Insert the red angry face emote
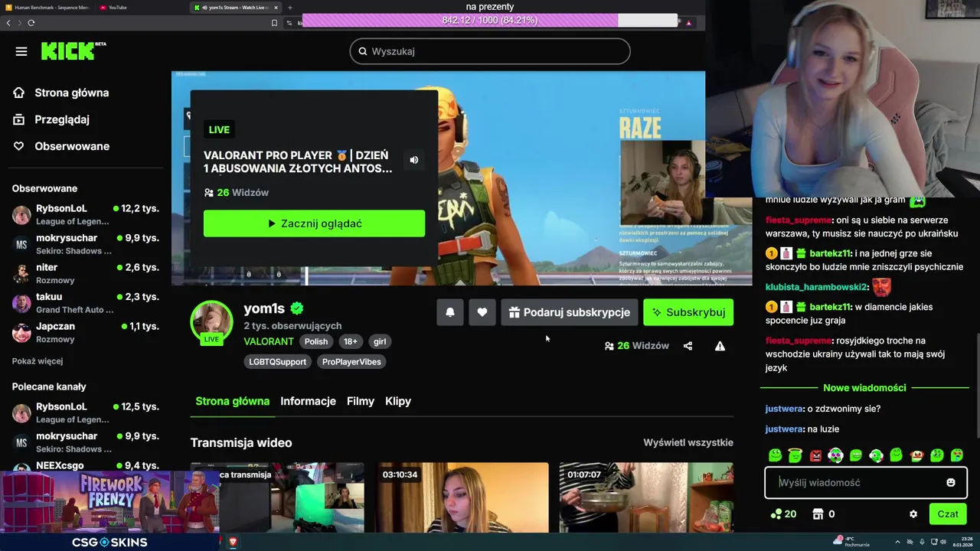Screen dimensions: 980x551 (x=815, y=455)
